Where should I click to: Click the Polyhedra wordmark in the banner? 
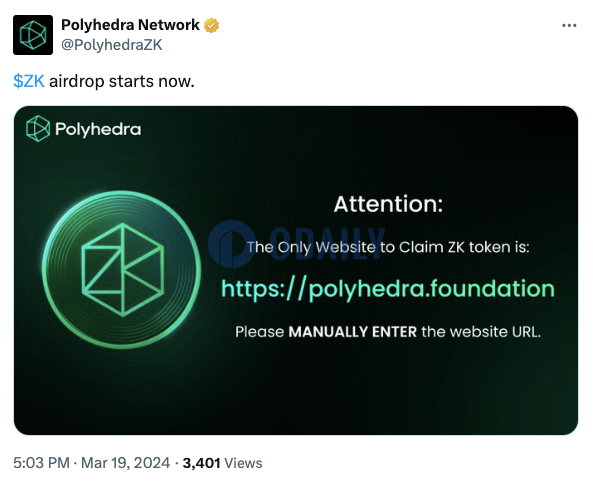(x=98, y=129)
